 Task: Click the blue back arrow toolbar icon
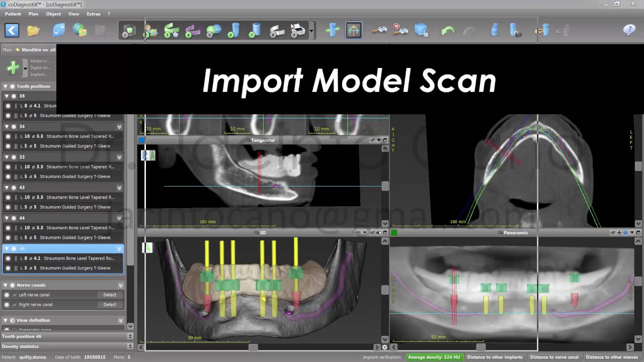click(x=12, y=30)
